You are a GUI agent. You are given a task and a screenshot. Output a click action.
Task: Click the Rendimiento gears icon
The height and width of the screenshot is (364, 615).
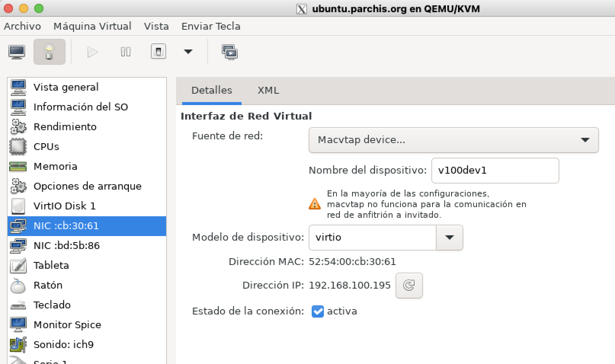click(x=18, y=127)
